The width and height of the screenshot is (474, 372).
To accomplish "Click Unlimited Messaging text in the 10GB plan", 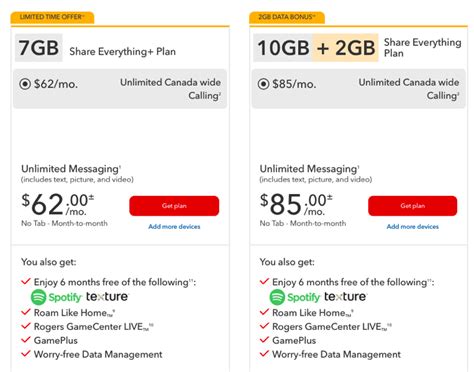I will pyautogui.click(x=309, y=169).
